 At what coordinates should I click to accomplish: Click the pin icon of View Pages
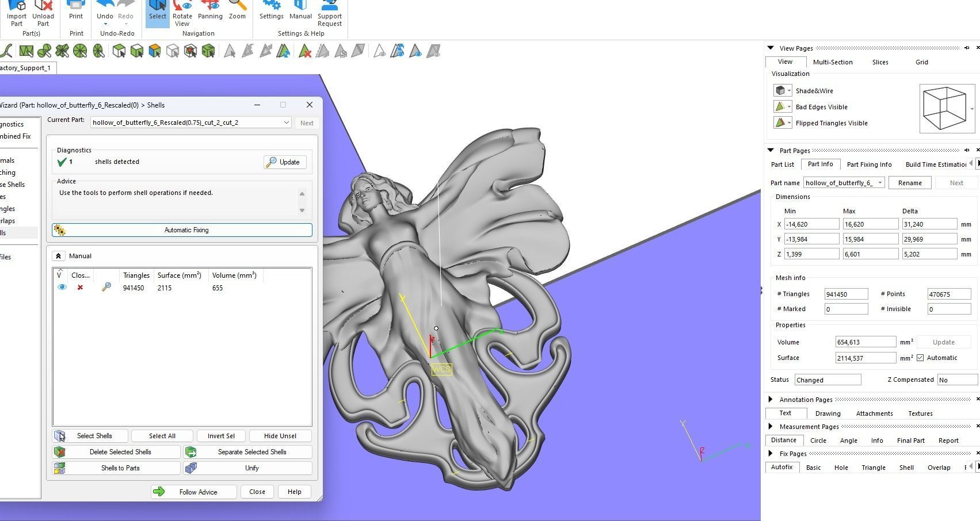(x=967, y=48)
